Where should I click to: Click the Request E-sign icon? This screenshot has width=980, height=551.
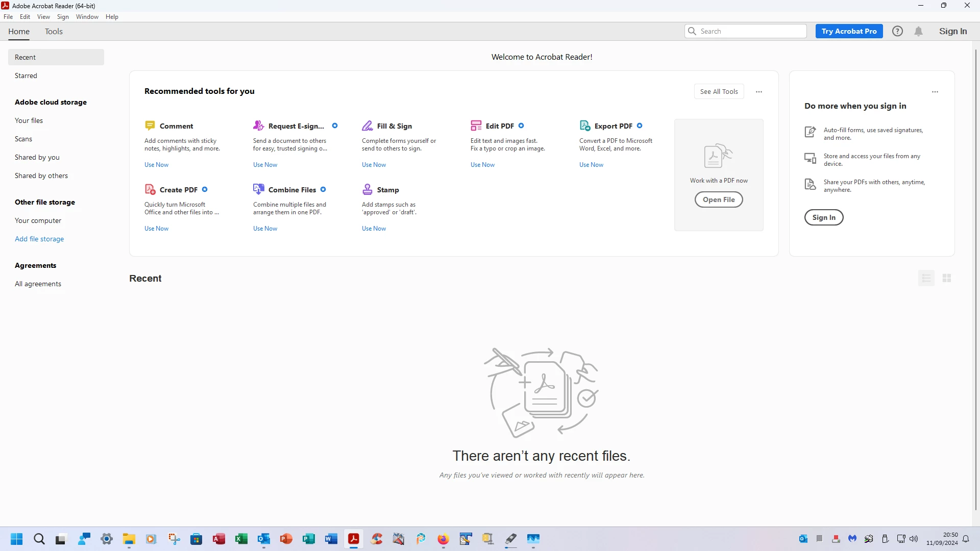pos(259,126)
